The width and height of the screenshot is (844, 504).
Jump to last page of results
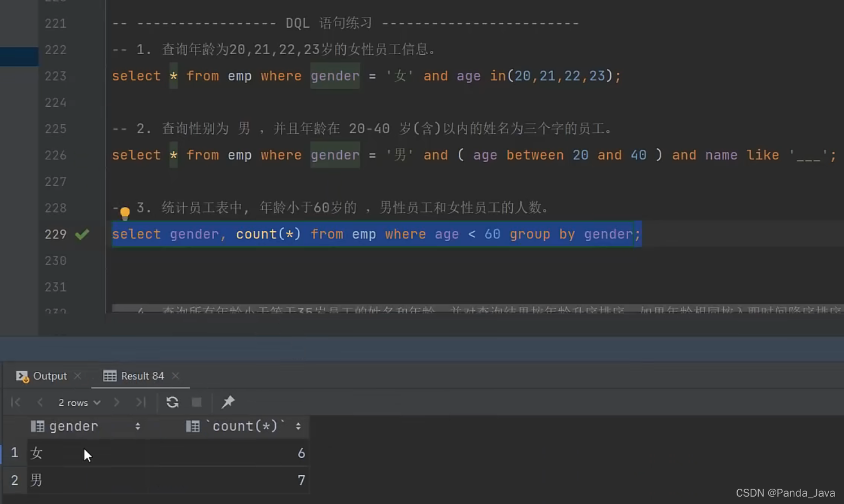(141, 402)
